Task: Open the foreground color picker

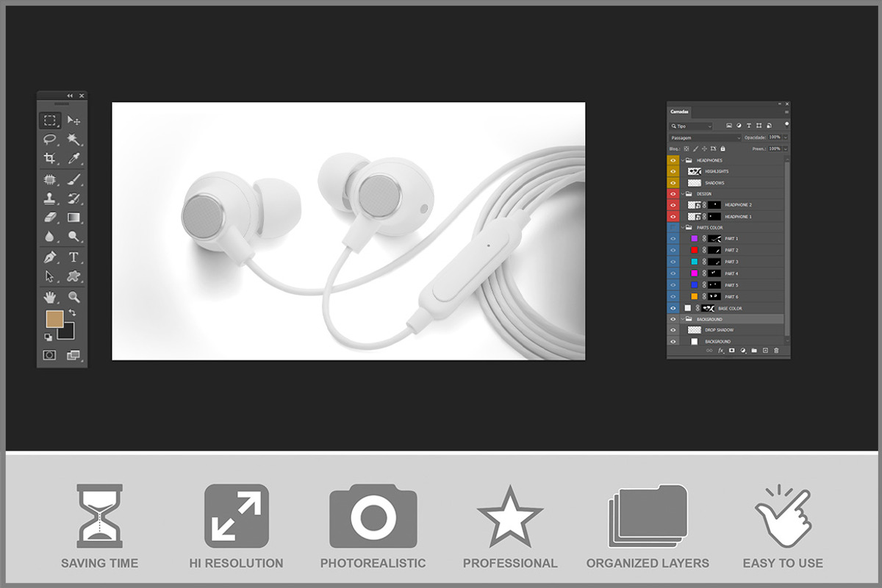Action: coord(54,318)
